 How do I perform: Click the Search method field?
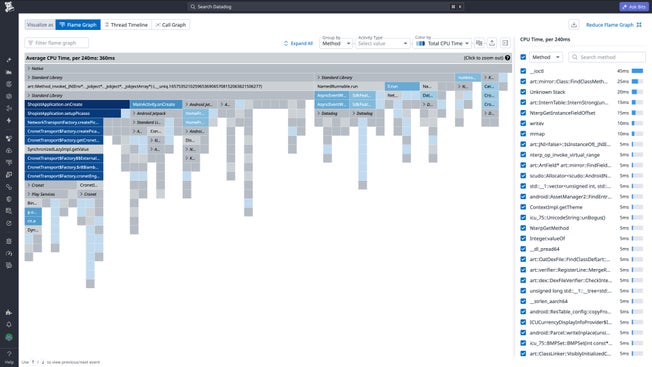tap(607, 57)
